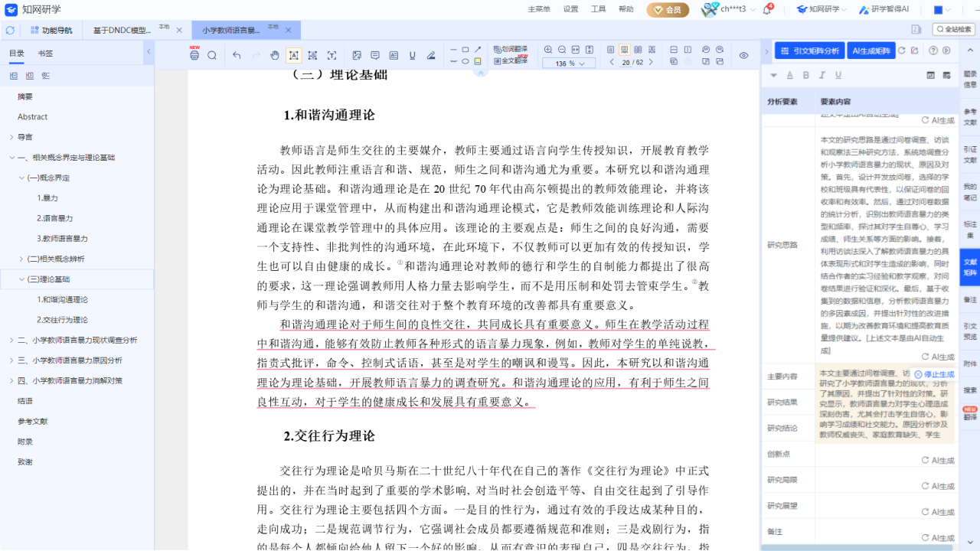Open the 划词翻译 word translation tool
980x551 pixels.
tap(511, 47)
